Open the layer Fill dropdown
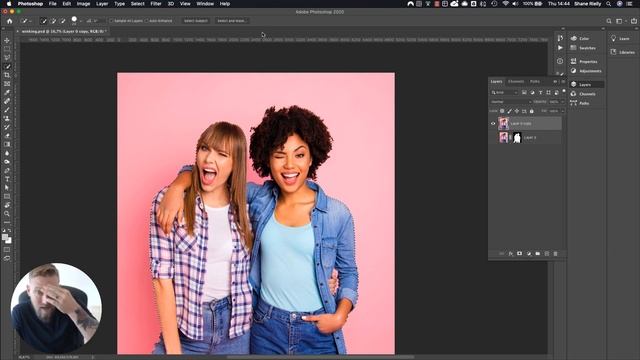Image resolution: width=640 pixels, height=360 pixels. pos(562,111)
